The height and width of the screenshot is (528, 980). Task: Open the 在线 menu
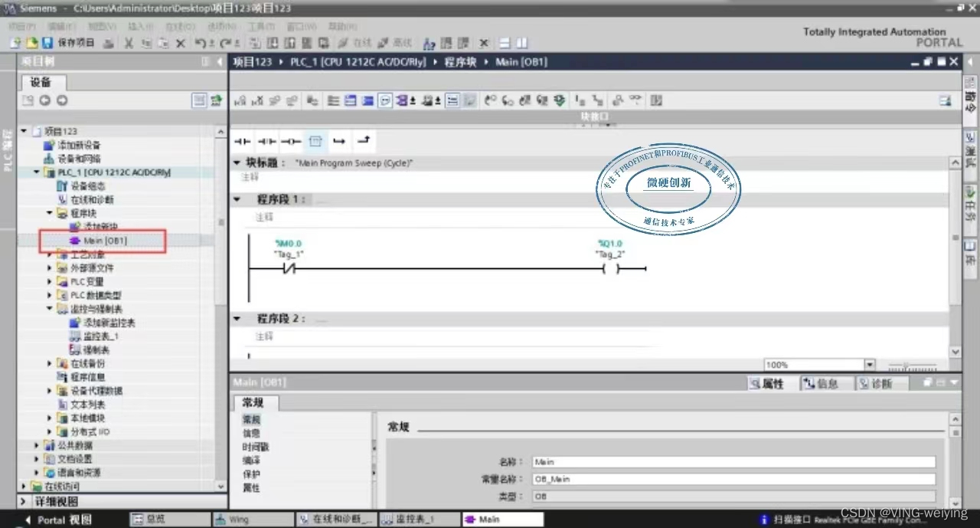180,27
